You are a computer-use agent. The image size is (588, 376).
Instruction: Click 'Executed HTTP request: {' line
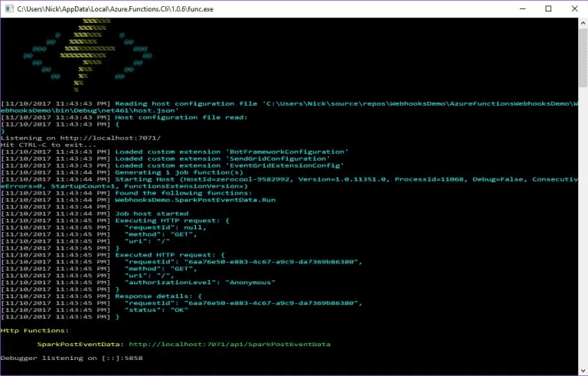[170, 255]
